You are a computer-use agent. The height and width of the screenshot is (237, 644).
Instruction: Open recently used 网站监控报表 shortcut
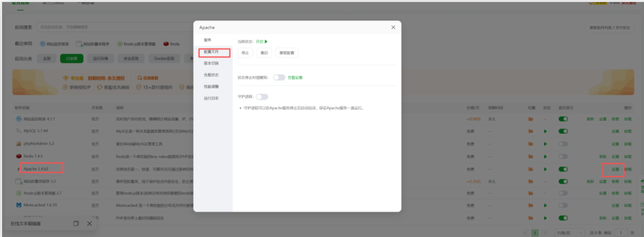[54, 44]
